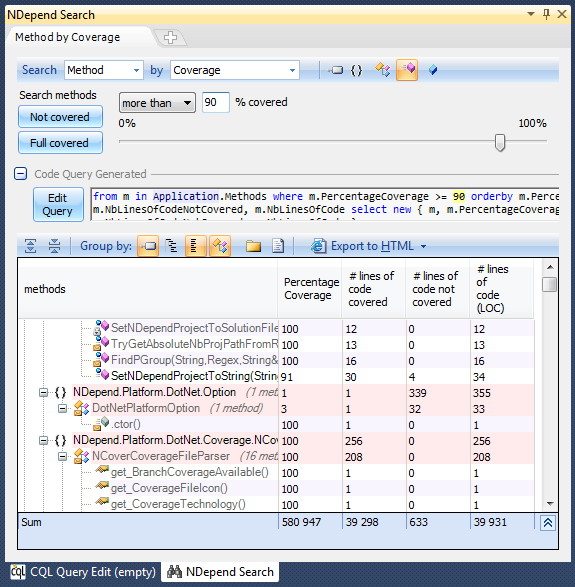Toggle assembly search scope icon in the Search bar

[335, 70]
